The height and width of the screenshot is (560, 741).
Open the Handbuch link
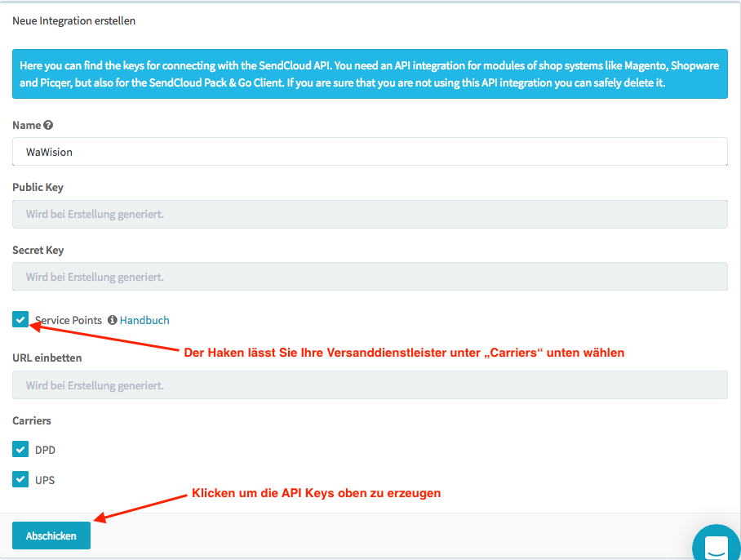pos(144,321)
